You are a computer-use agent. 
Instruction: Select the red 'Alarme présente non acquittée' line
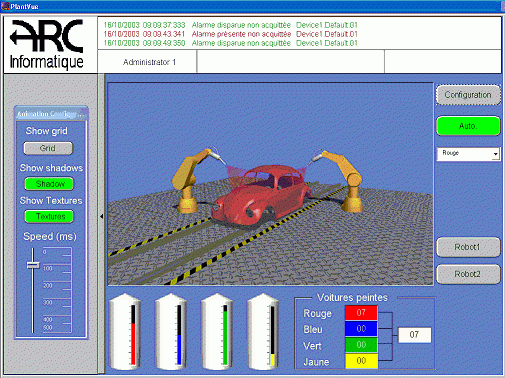pyautogui.click(x=230, y=34)
